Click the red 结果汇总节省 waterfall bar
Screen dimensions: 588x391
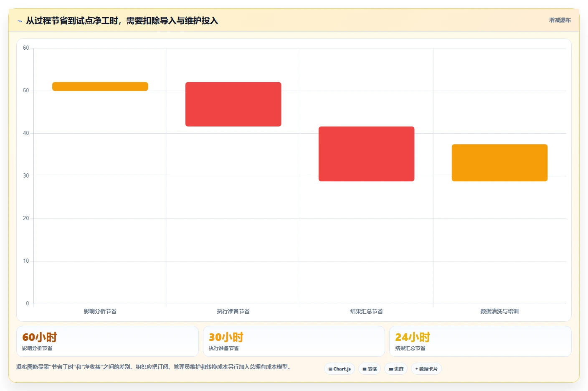367,154
